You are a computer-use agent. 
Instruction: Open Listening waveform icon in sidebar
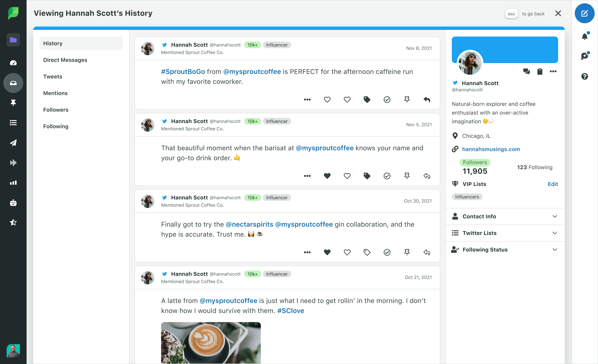pos(13,163)
